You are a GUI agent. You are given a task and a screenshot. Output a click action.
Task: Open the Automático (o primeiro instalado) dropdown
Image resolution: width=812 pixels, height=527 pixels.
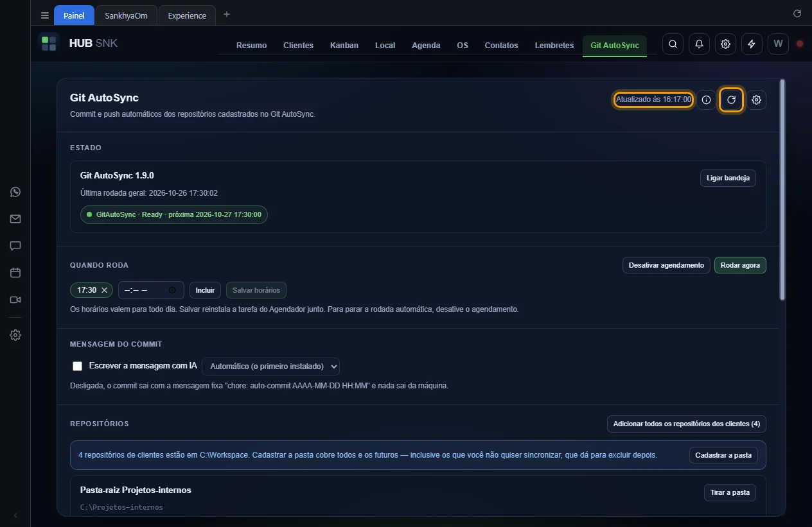pyautogui.click(x=270, y=367)
